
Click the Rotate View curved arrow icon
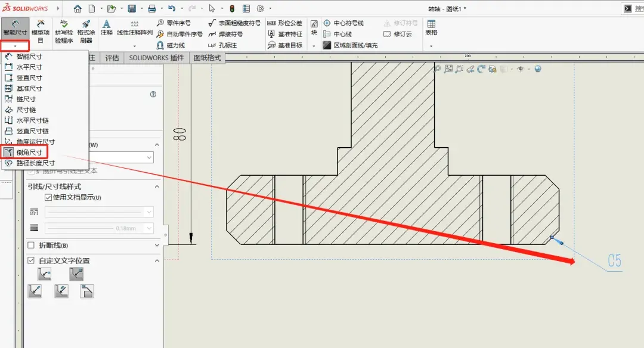pyautogui.click(x=481, y=69)
